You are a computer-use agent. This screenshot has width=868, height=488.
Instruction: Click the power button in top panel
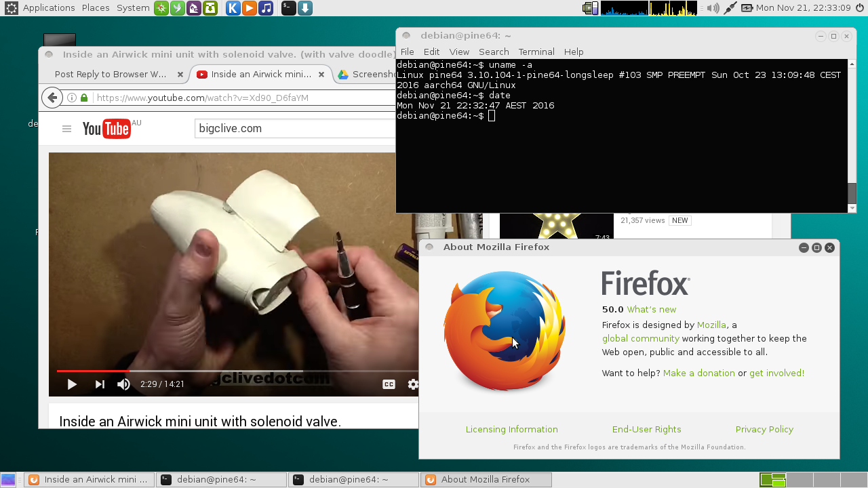click(859, 8)
